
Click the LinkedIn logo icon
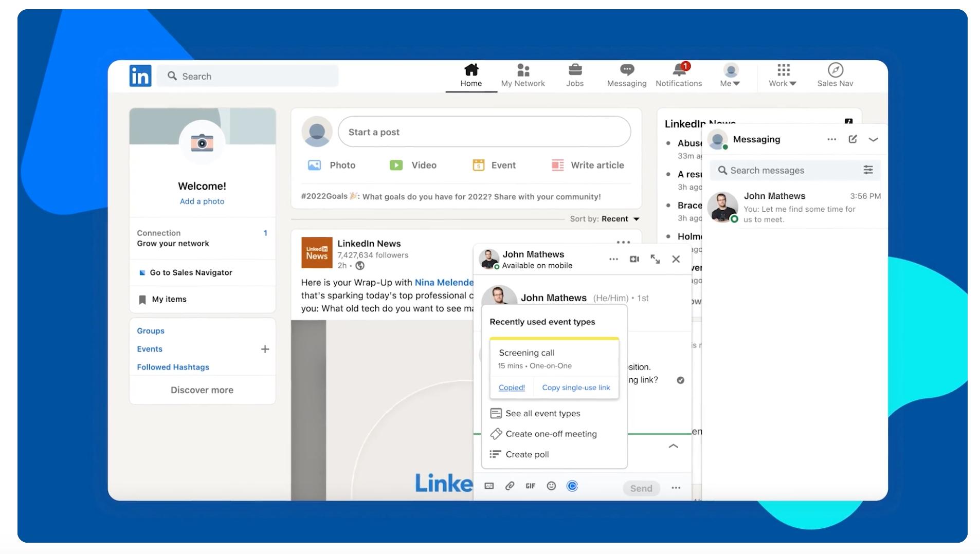[140, 76]
